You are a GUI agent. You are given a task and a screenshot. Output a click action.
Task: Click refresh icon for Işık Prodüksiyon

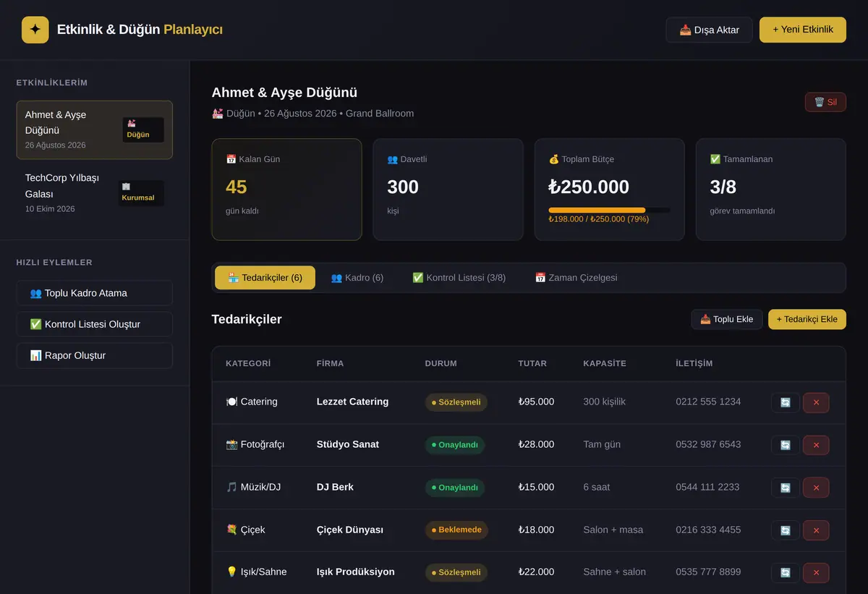785,573
